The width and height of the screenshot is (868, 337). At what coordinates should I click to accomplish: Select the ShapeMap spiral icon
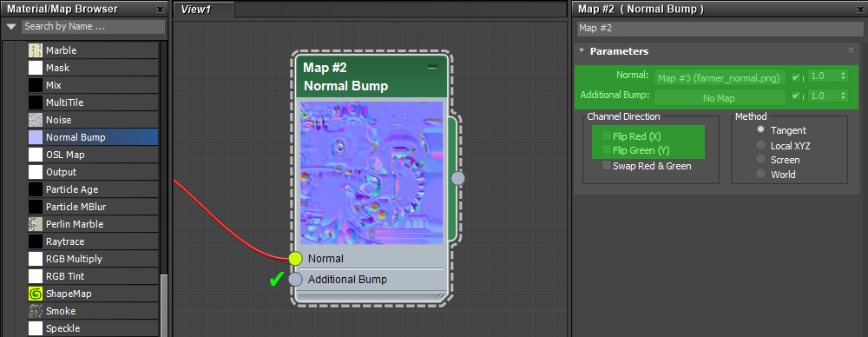click(x=36, y=294)
